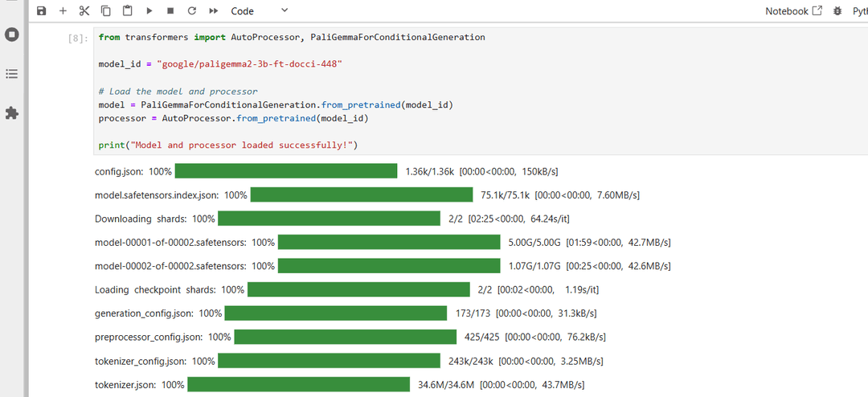This screenshot has height=397, width=868.
Task: Interrupt the kernel with the stop icon
Action: click(170, 10)
